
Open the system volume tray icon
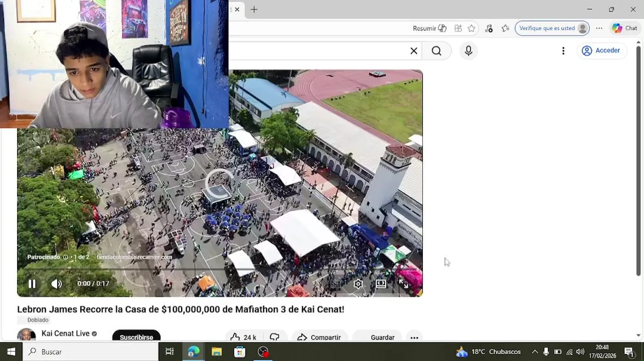580,352
